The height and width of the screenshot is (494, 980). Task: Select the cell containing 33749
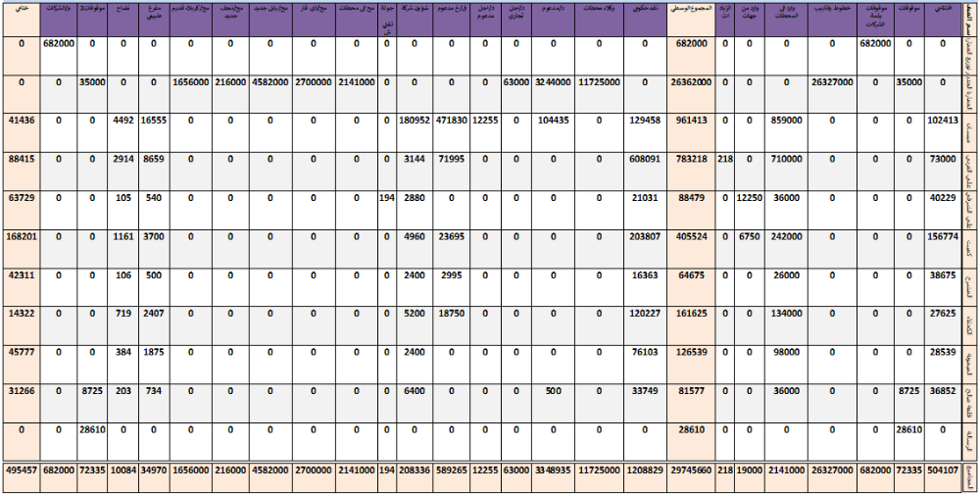[x=643, y=403]
